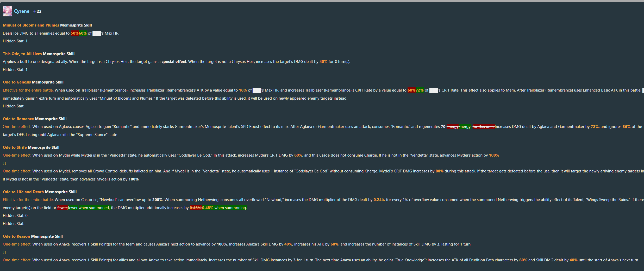The height and width of the screenshot is (271, 644).
Task: Click the 'Ode to Life and Death' skill title
Action: [x=23, y=192]
